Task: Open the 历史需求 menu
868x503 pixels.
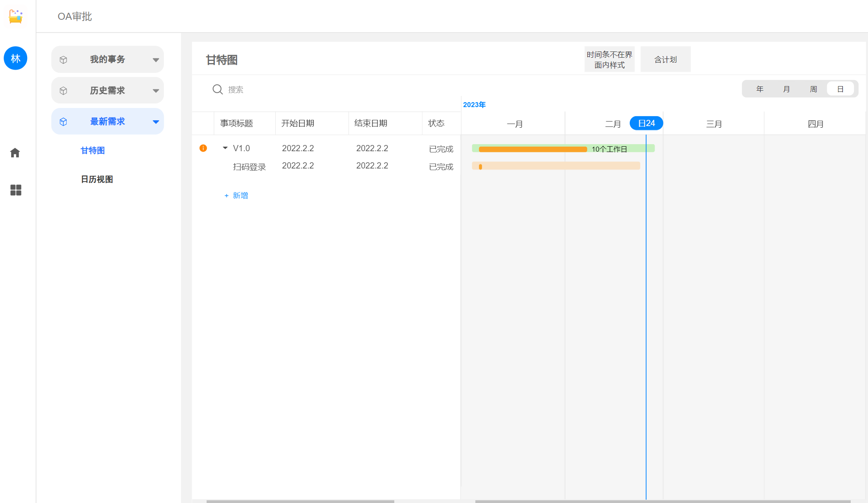Action: point(107,90)
